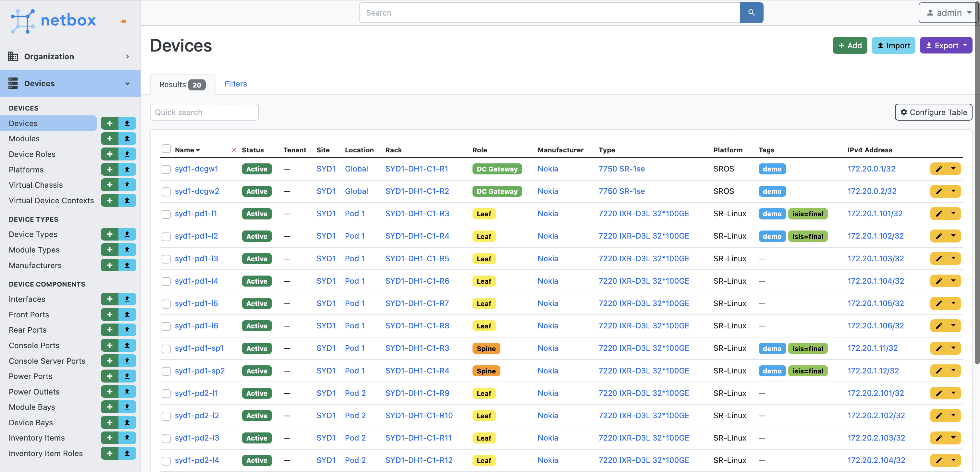Click the import icon next to Manufacturers

pyautogui.click(x=127, y=265)
